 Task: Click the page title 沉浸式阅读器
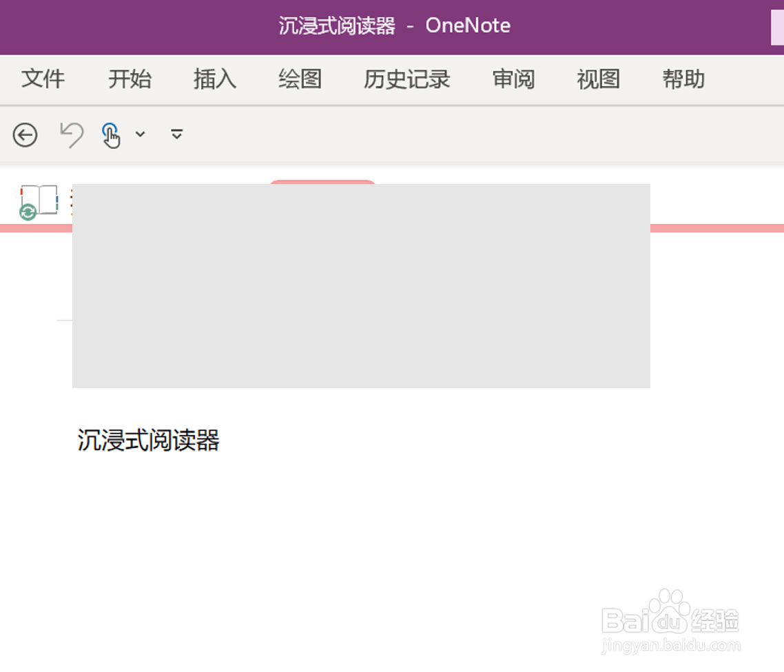(149, 440)
